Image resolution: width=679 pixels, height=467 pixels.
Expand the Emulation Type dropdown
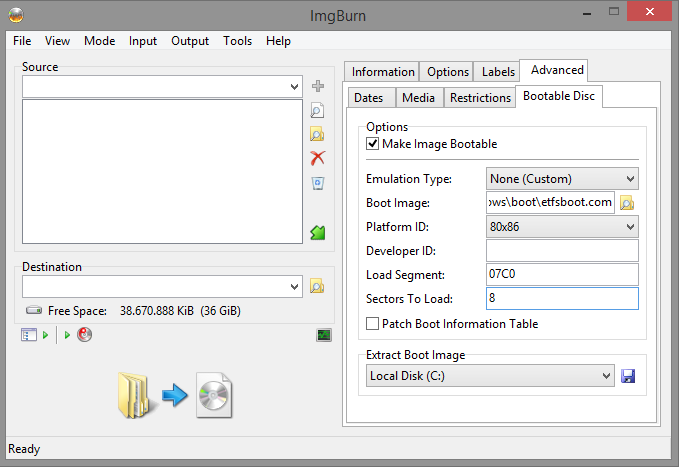(x=630, y=178)
